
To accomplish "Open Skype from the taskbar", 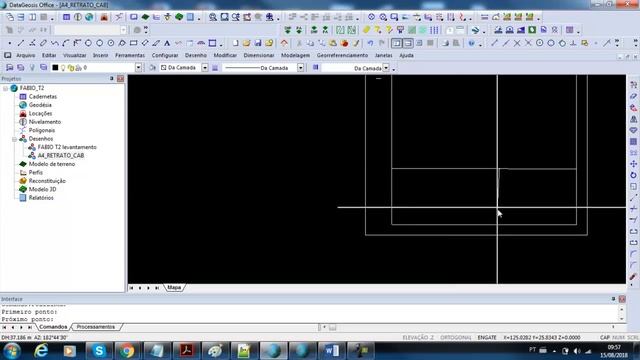I will point(99,351).
